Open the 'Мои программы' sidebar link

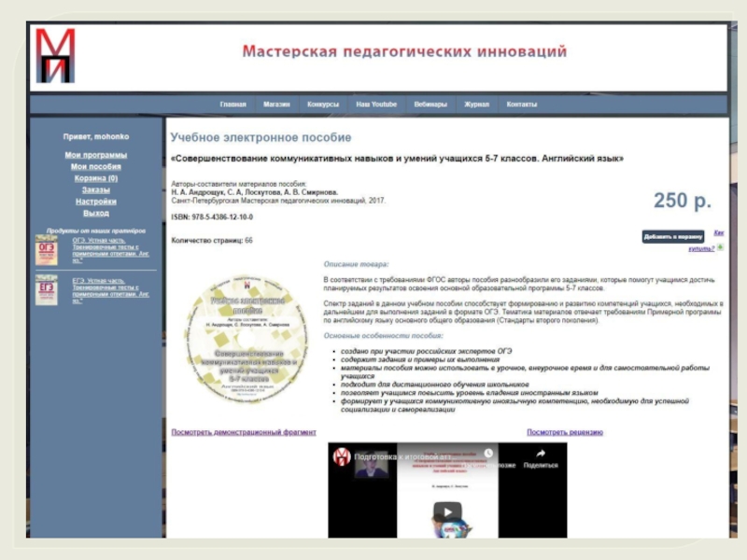click(96, 155)
